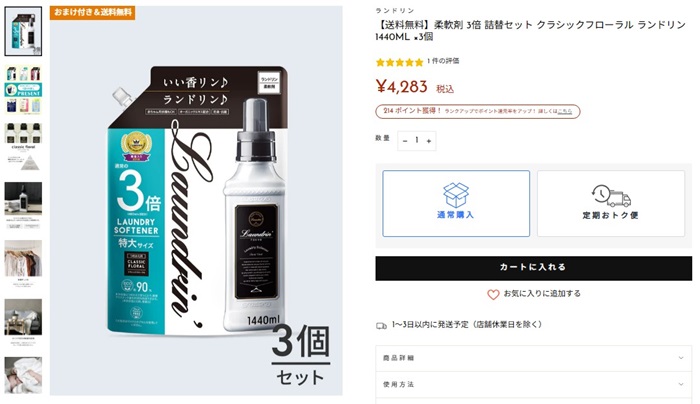Viewport: 700px width, 404px height.
Task: Click the shipping truck icon beside 発送予定
Action: (x=381, y=325)
